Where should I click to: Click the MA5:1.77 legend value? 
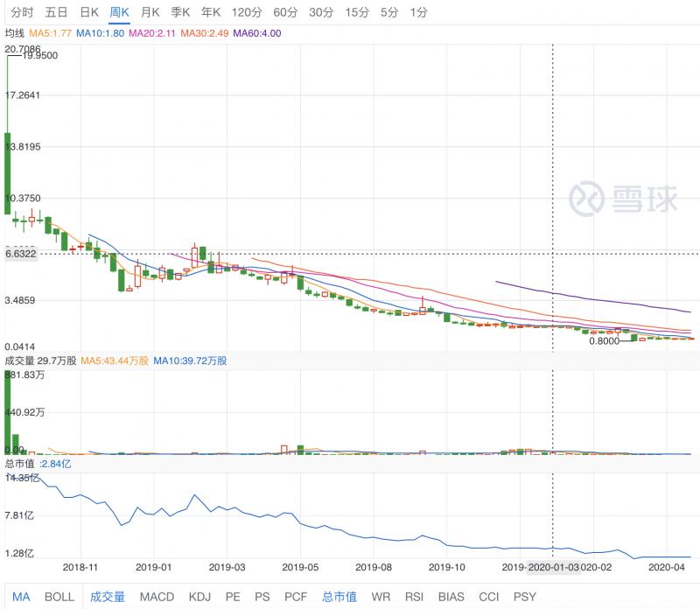click(50, 33)
